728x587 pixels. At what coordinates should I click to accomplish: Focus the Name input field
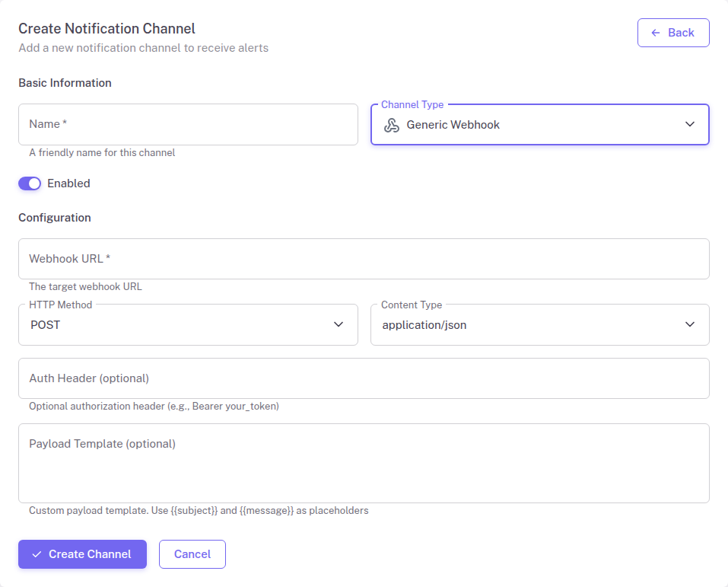188,124
